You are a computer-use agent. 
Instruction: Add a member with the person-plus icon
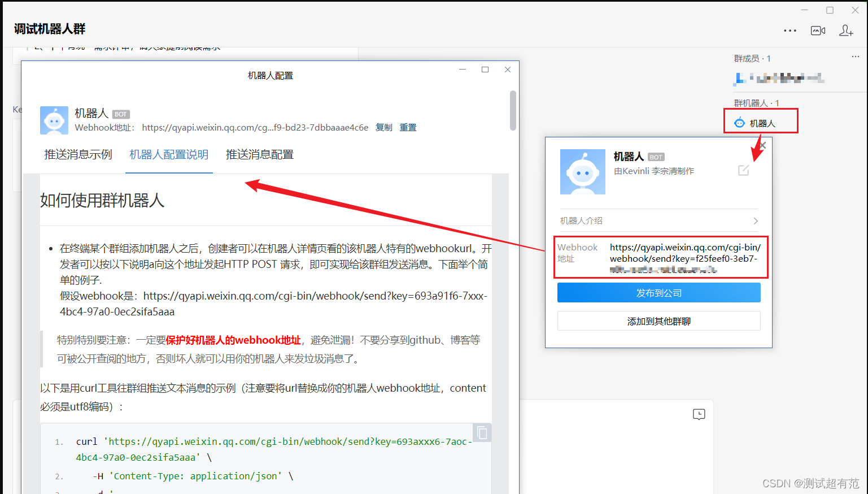846,31
